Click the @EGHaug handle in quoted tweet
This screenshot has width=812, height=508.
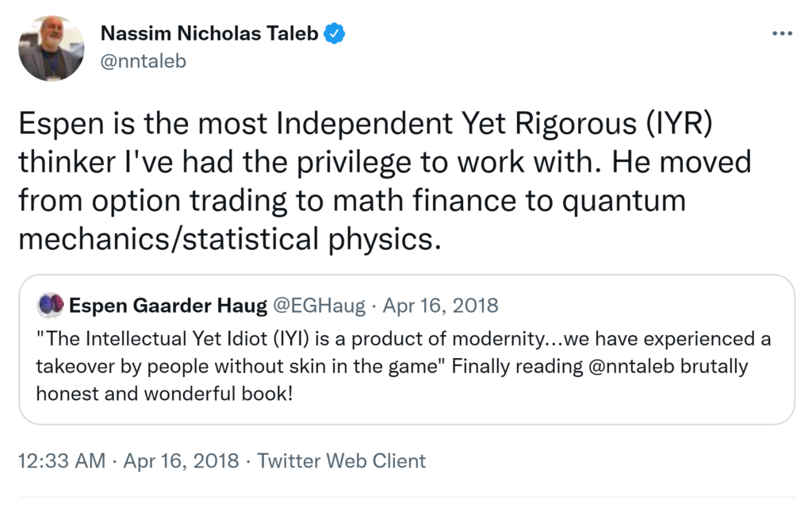click(x=319, y=305)
